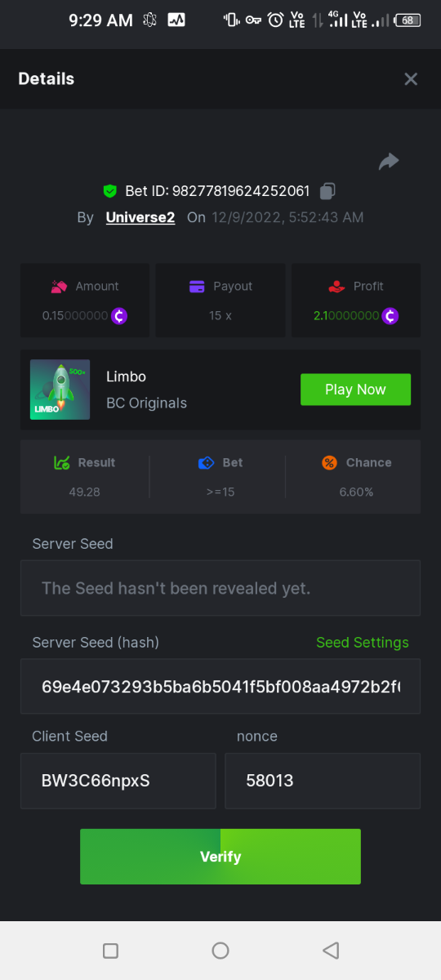Tap the Amount currency coin icon
The image size is (441, 980).
[x=120, y=315]
